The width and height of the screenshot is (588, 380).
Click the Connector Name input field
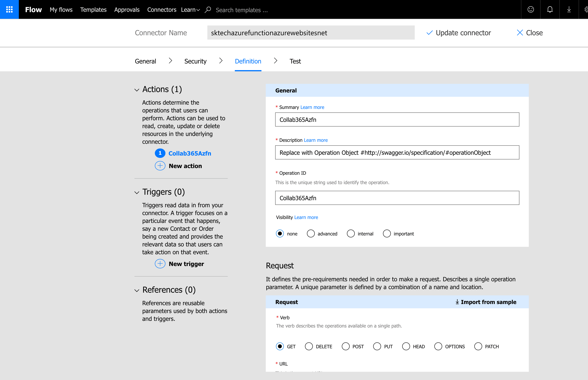click(x=311, y=33)
